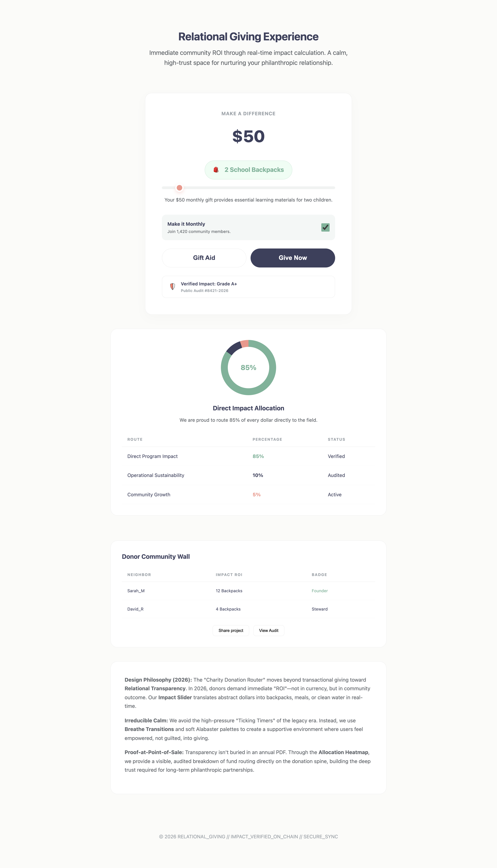Click the Gift Aid button
This screenshot has height=868, width=497.
[x=204, y=258]
